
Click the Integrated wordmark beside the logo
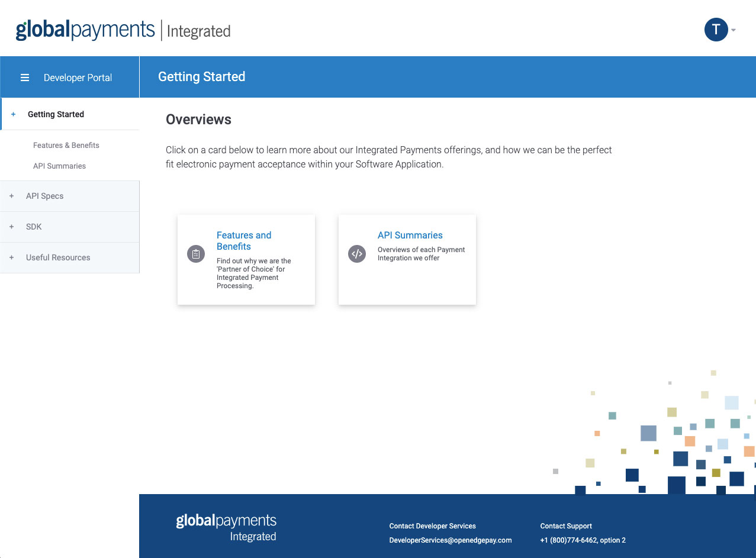click(198, 31)
